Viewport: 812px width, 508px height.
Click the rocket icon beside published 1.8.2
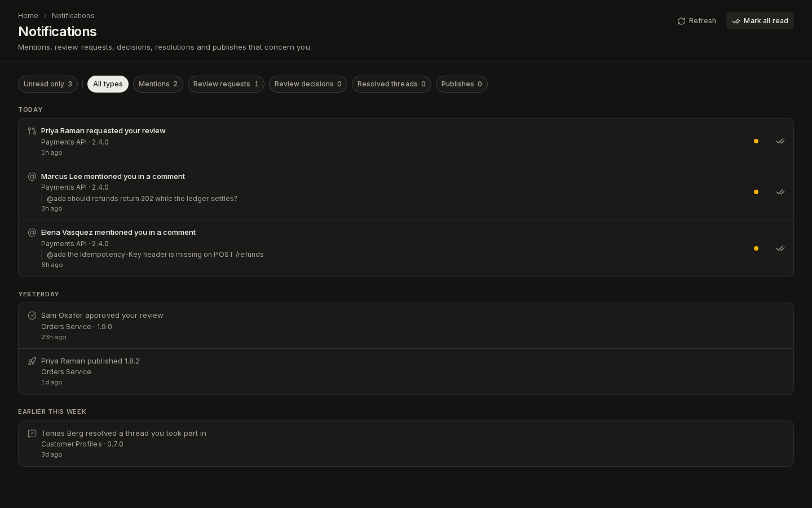pos(32,361)
